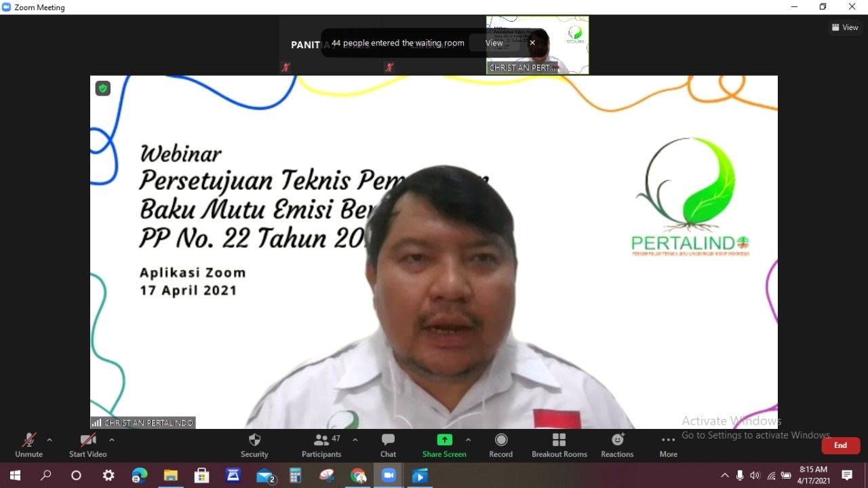Expand the Participants options arrow
Image resolution: width=868 pixels, height=488 pixels.
[355, 440]
